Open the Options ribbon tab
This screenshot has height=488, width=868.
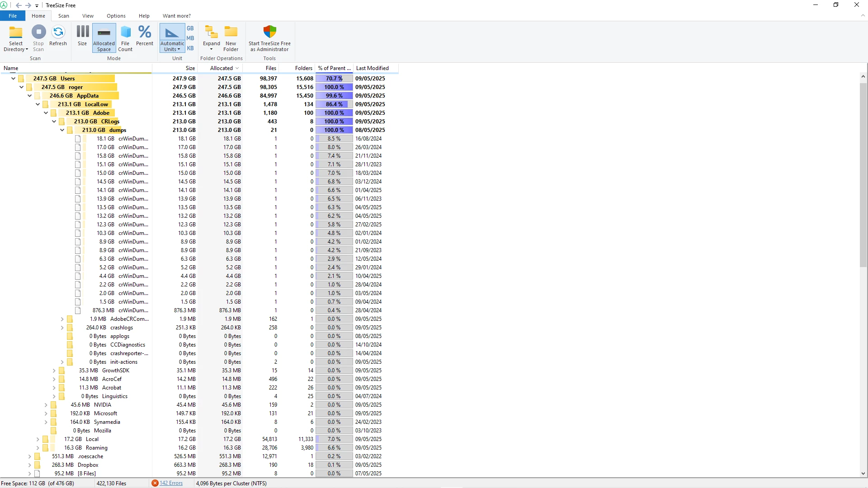coord(116,16)
